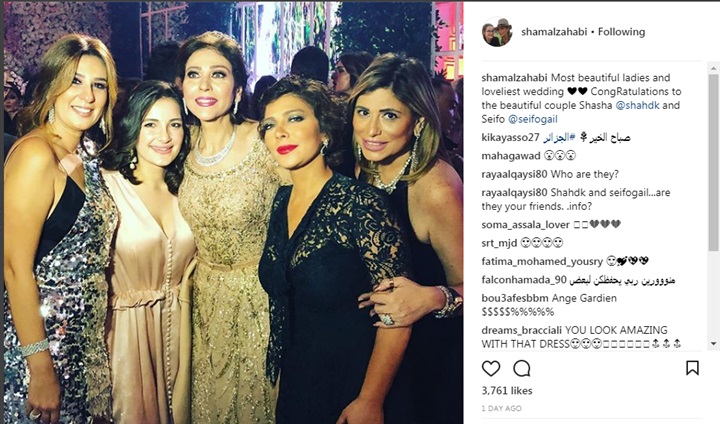The width and height of the screenshot is (720, 424).
Task: Like the post with heart icon
Action: (x=491, y=368)
